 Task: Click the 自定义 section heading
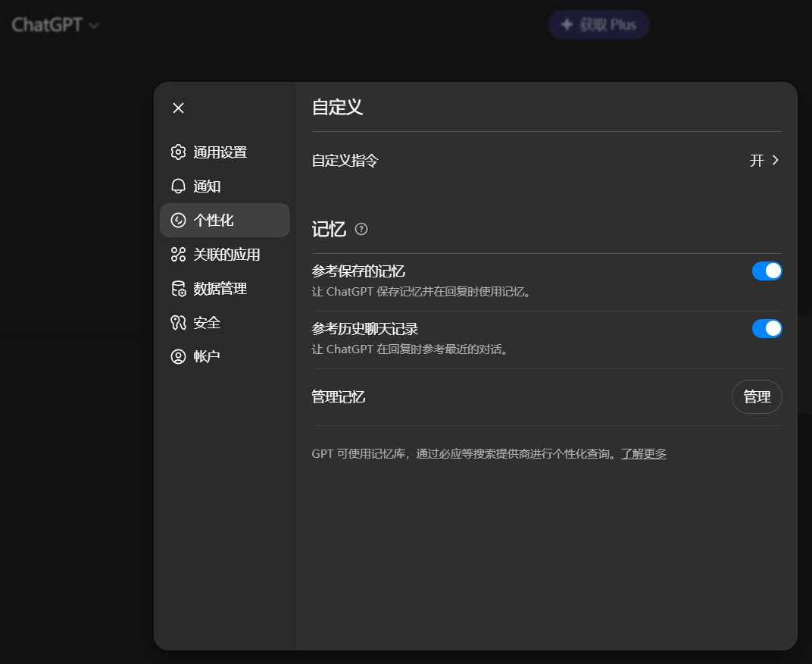pyautogui.click(x=337, y=107)
